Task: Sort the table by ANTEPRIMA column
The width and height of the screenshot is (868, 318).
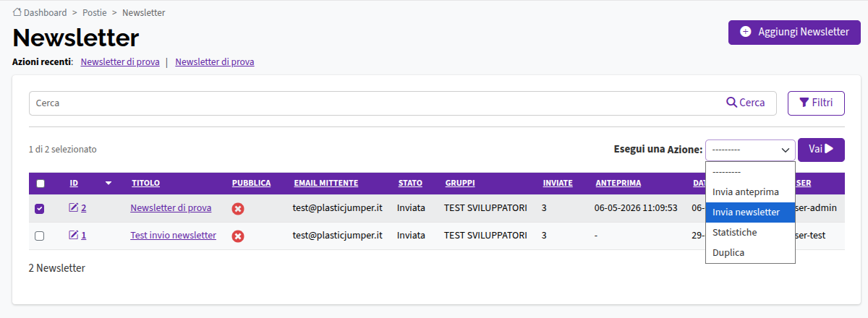Action: click(618, 184)
